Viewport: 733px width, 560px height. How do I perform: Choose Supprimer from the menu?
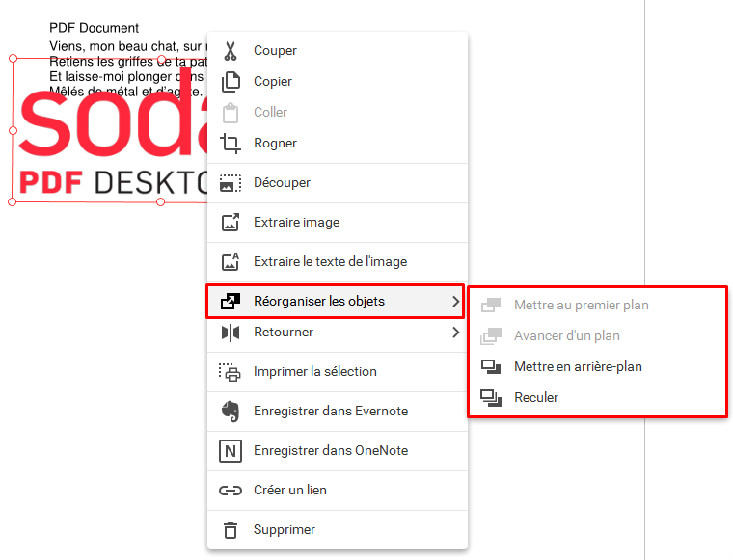[x=337, y=530]
